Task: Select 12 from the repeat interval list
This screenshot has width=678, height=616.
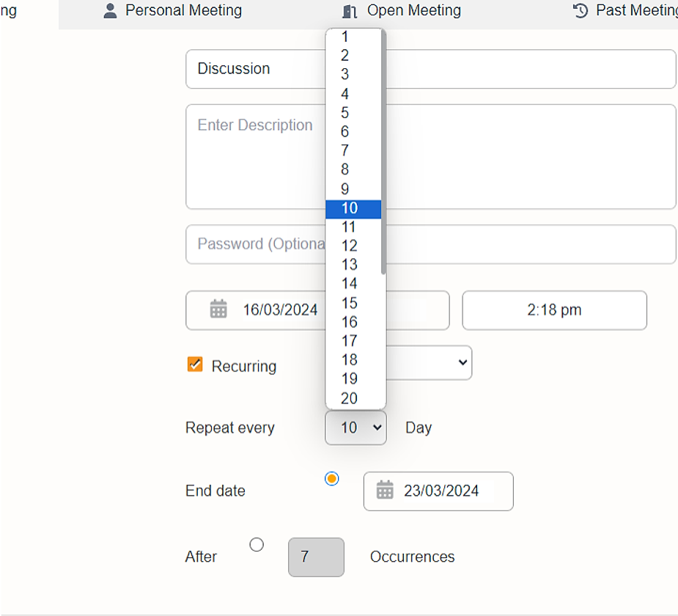Action: tap(353, 246)
